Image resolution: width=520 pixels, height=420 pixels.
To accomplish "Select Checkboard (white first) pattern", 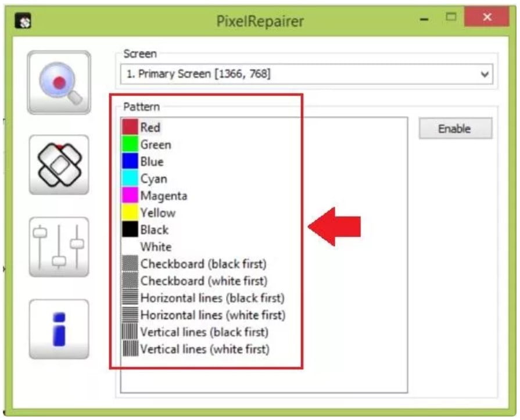I will click(195, 281).
